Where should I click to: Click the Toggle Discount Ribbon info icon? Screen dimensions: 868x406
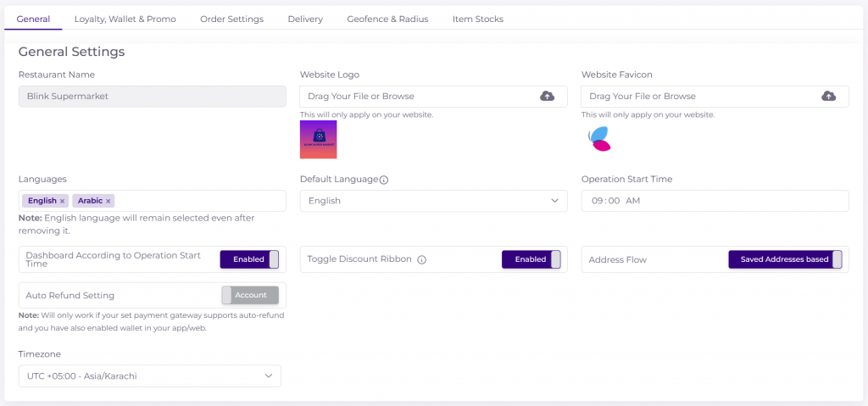[421, 260]
